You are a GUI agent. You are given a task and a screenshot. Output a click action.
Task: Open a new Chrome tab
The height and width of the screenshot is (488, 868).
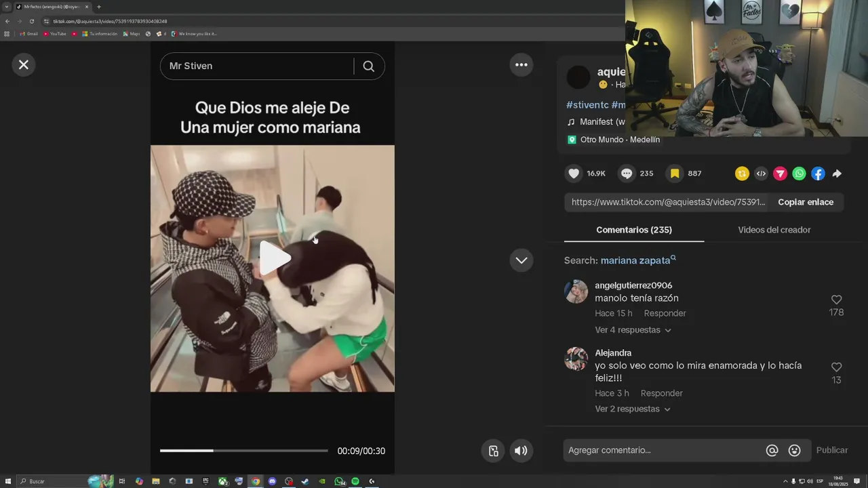pyautogui.click(x=99, y=7)
